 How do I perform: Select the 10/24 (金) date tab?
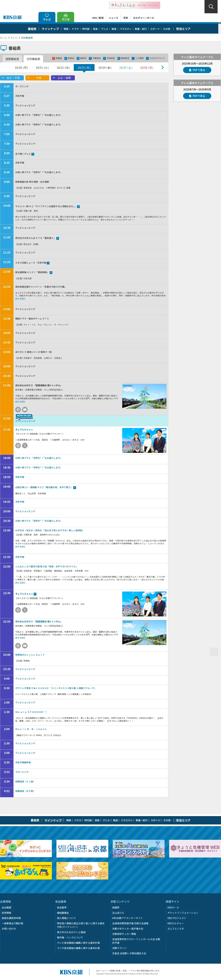(x=105, y=68)
